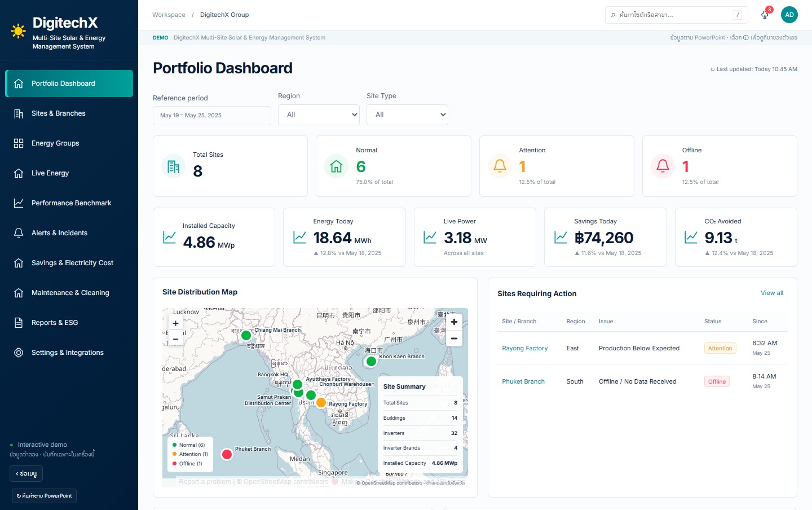Select the Chiang Mai Branch green marker

pos(246,335)
